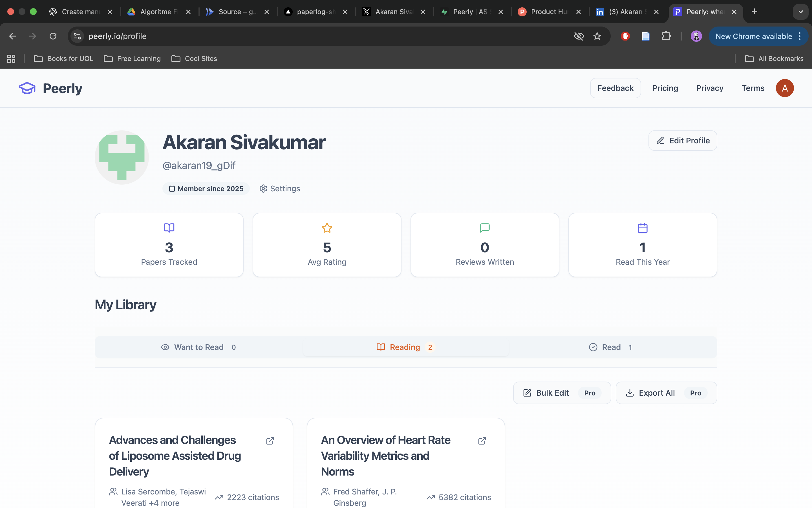The image size is (812, 508).
Task: Click the Papers Tracked book icon
Action: 169,228
